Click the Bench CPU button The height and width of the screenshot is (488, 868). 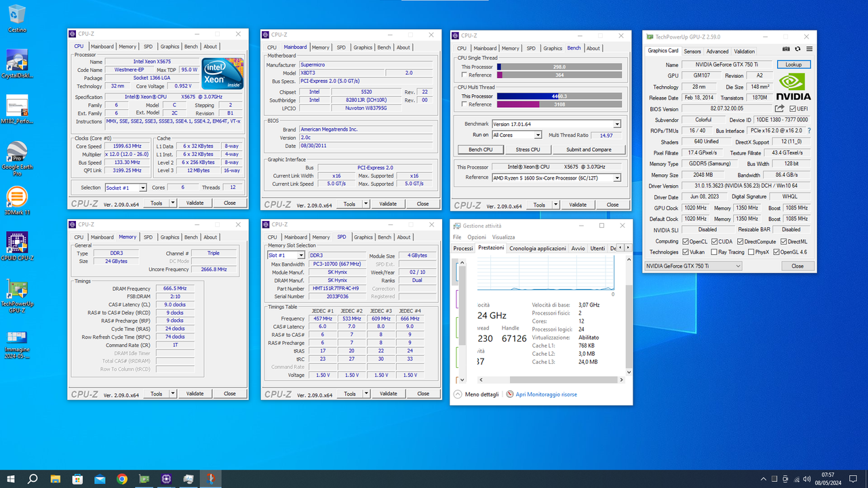coord(480,149)
